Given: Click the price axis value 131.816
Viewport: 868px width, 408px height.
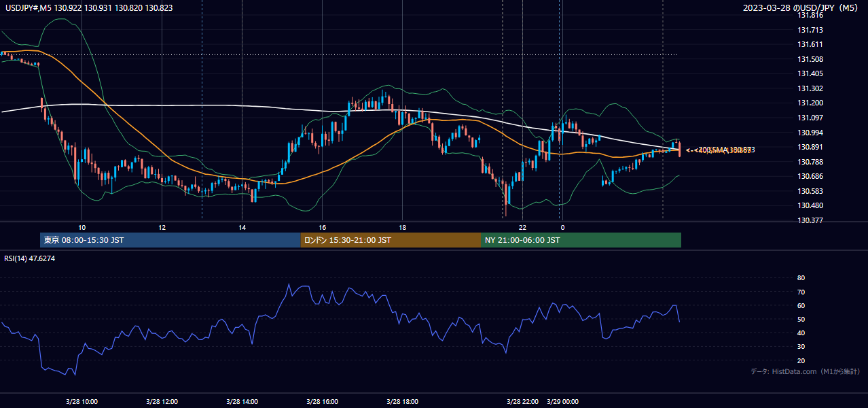Looking at the screenshot, I should coord(810,15).
